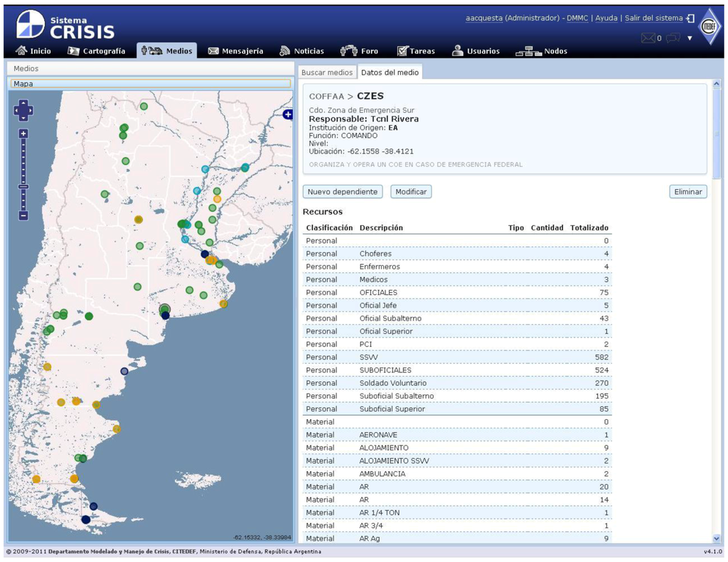728x562 pixels.
Task: Select the AMBULANCIA material row
Action: 457,474
